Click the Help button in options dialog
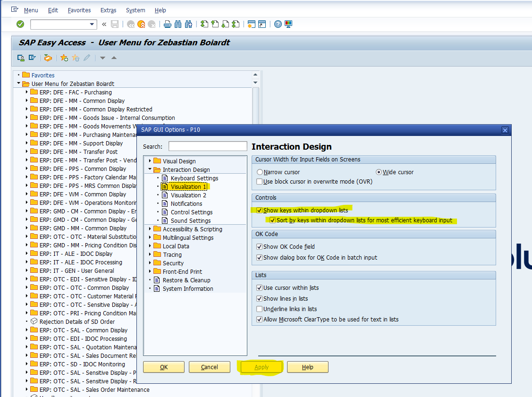Screen dimensions: 532x397 point(308,367)
